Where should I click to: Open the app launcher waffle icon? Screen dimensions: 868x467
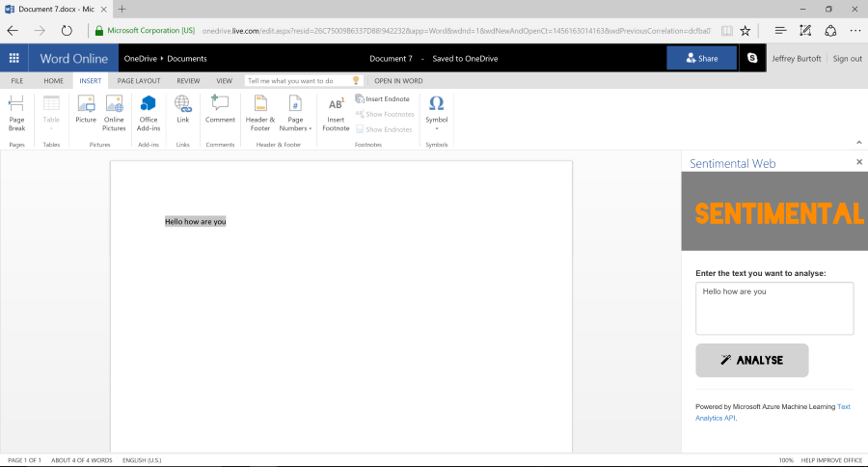click(14, 58)
